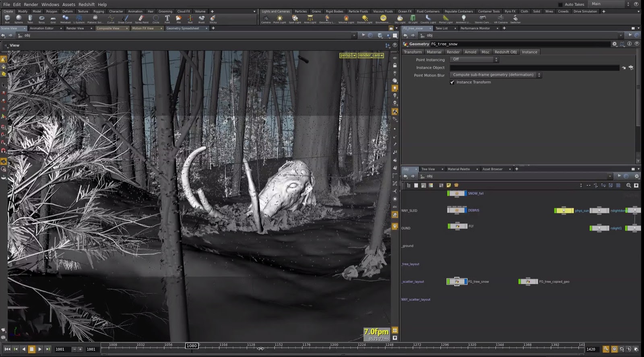This screenshot has height=357, width=644.
Task: Enable the Auto Takes checkbox
Action: click(560, 4)
